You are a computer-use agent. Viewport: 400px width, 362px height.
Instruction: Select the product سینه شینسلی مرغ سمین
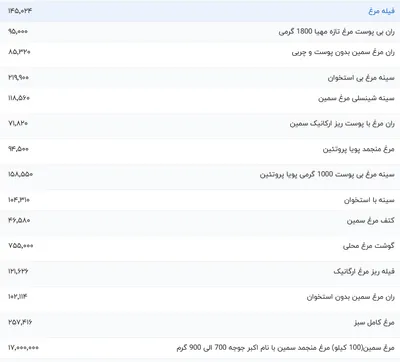356,98
